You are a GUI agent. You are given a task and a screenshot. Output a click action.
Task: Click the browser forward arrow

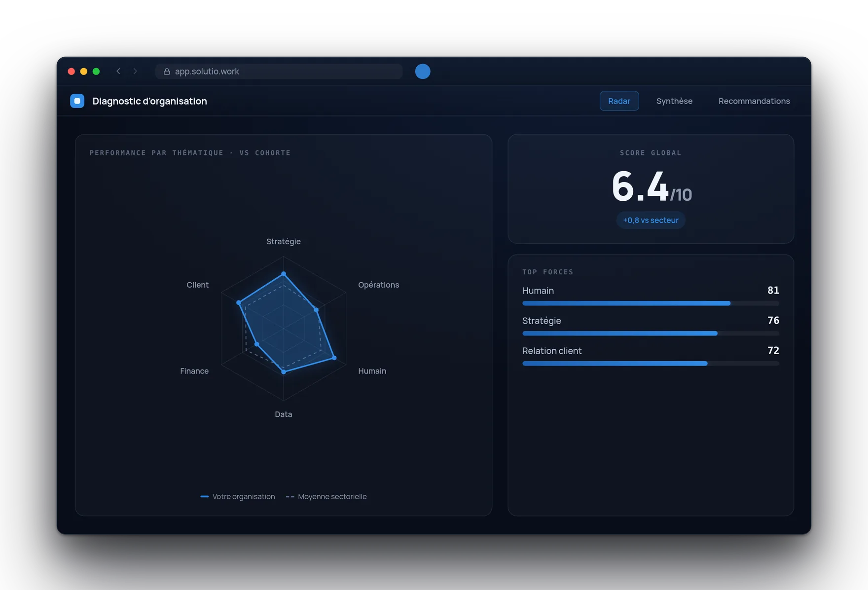(x=135, y=71)
